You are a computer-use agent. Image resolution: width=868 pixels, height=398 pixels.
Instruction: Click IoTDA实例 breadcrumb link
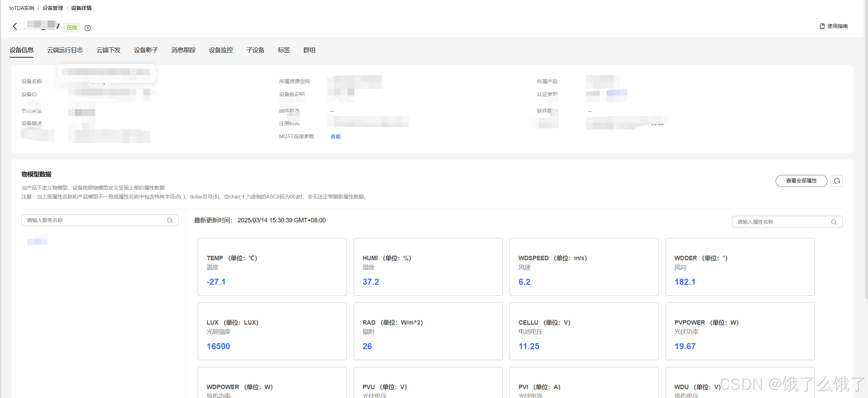tap(22, 8)
